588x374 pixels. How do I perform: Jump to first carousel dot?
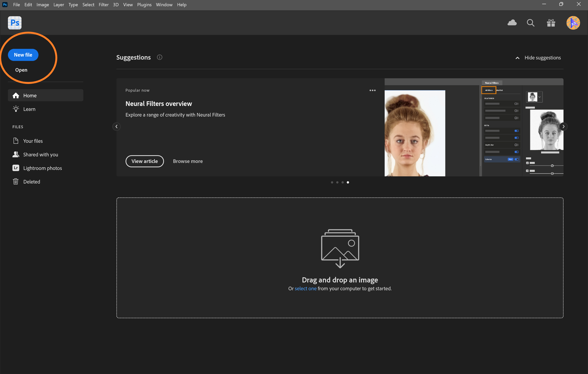click(x=332, y=182)
